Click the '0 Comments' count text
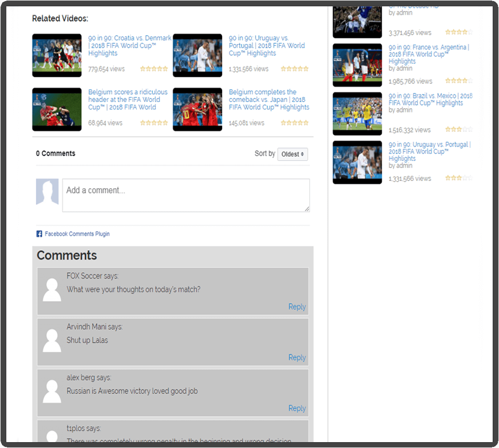Image resolution: width=499 pixels, height=448 pixels. [56, 154]
